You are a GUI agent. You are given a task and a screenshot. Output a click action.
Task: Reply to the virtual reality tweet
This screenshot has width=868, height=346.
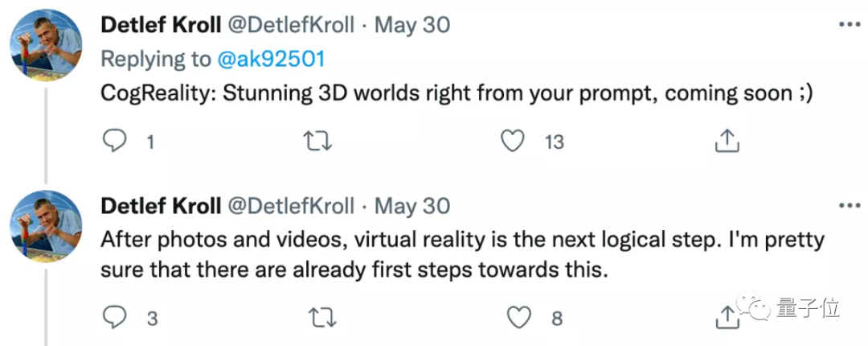tap(116, 319)
